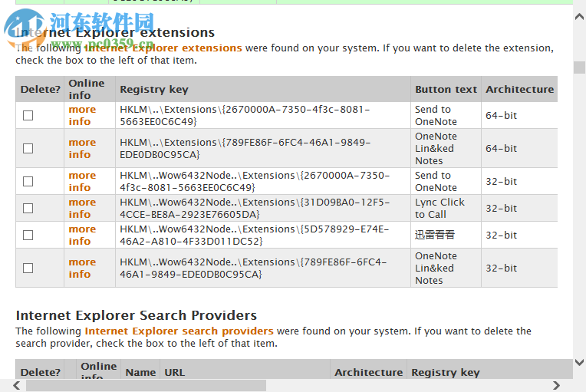Open more info link for Lync Click to Call
586x392 pixels.
pos(82,209)
